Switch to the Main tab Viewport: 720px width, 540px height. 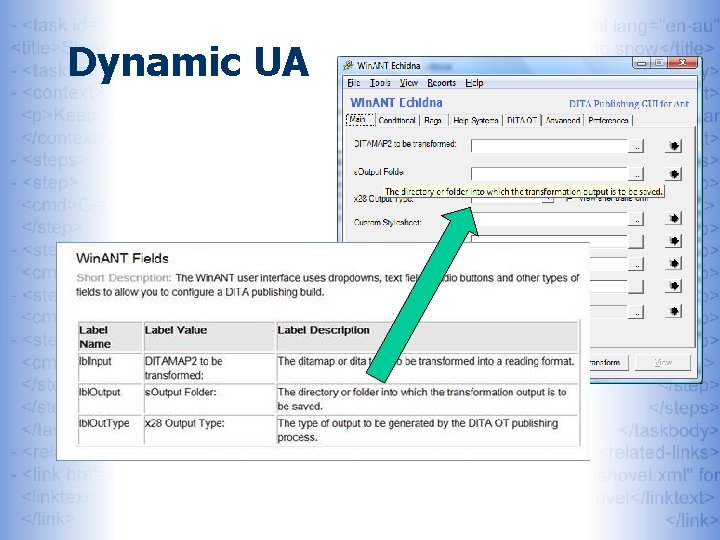pyautogui.click(x=360, y=120)
